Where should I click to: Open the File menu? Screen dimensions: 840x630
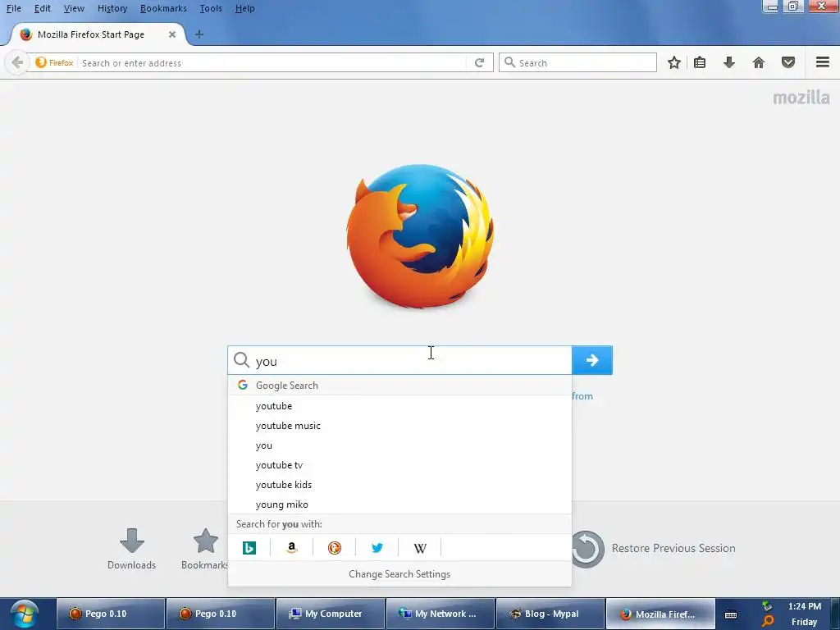pos(14,8)
